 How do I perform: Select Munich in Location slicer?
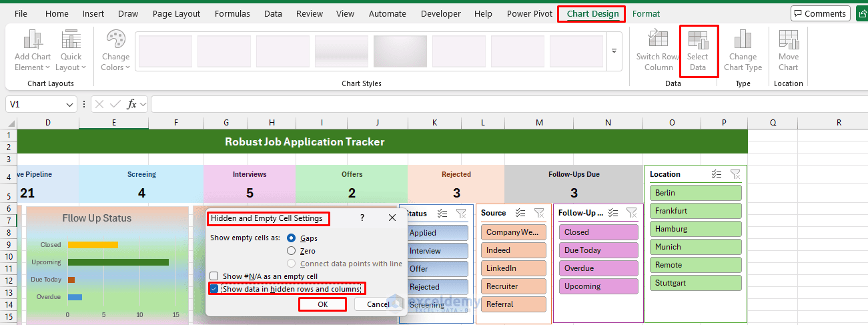point(695,247)
